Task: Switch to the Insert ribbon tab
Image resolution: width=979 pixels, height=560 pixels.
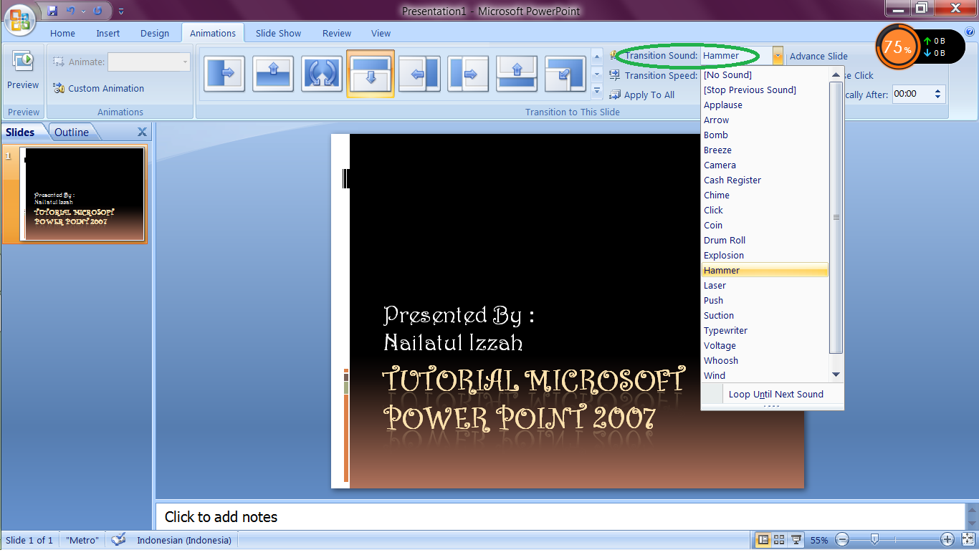Action: coord(108,33)
